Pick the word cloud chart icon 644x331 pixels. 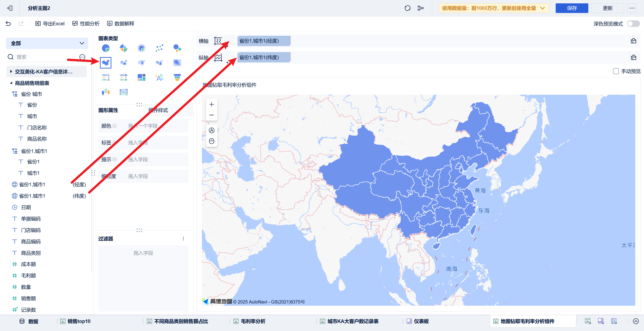click(x=159, y=77)
